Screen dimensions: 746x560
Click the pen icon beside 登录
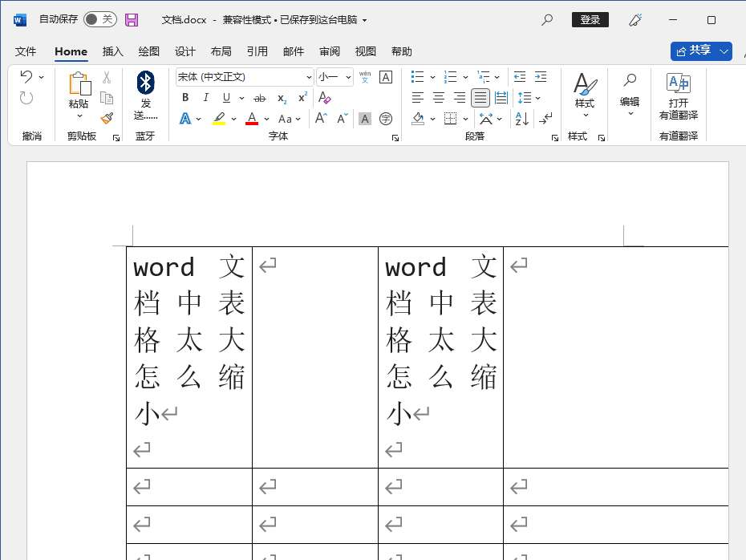635,19
